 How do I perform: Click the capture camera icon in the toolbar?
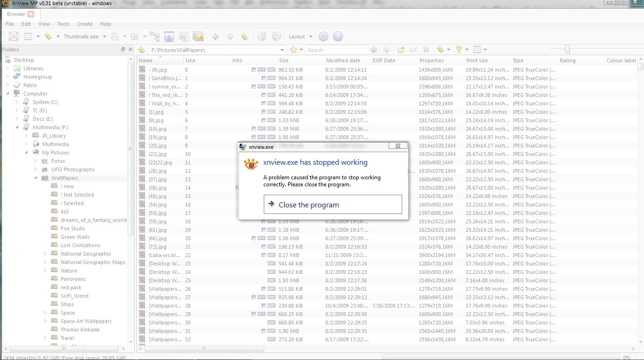tap(169, 37)
